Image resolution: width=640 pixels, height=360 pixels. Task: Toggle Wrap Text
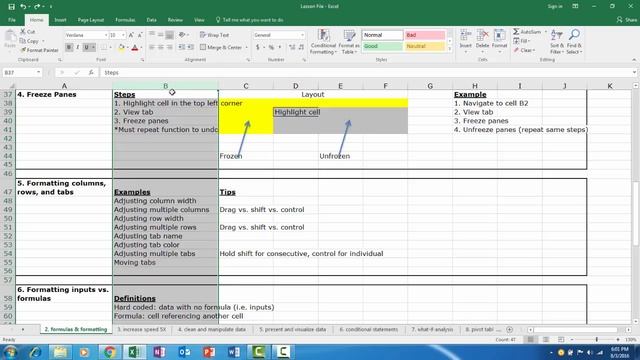214,35
